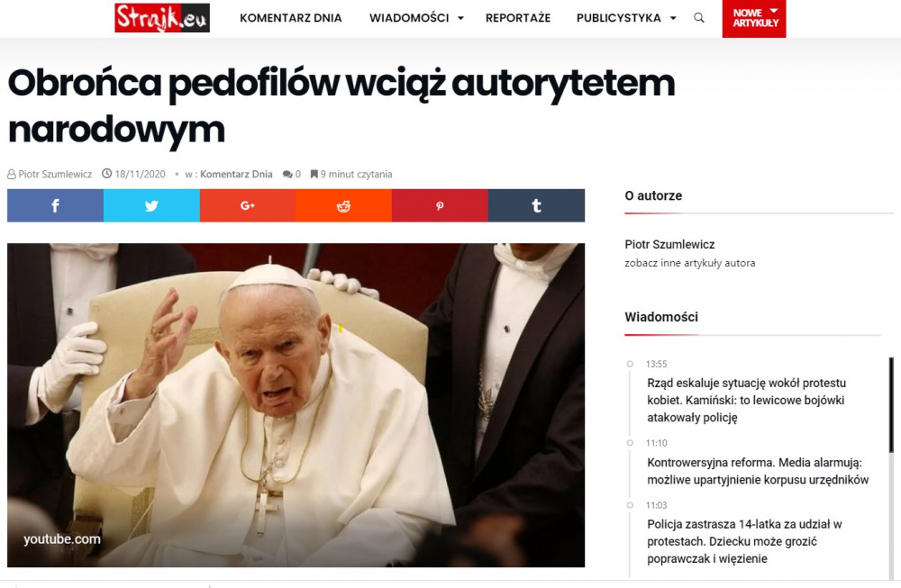Share on Google Plus

248,205
